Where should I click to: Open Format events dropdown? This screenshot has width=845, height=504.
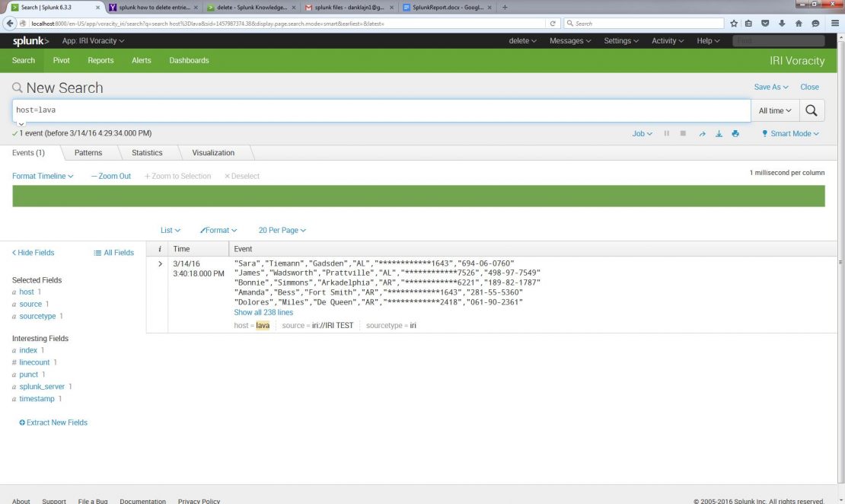[x=218, y=230]
